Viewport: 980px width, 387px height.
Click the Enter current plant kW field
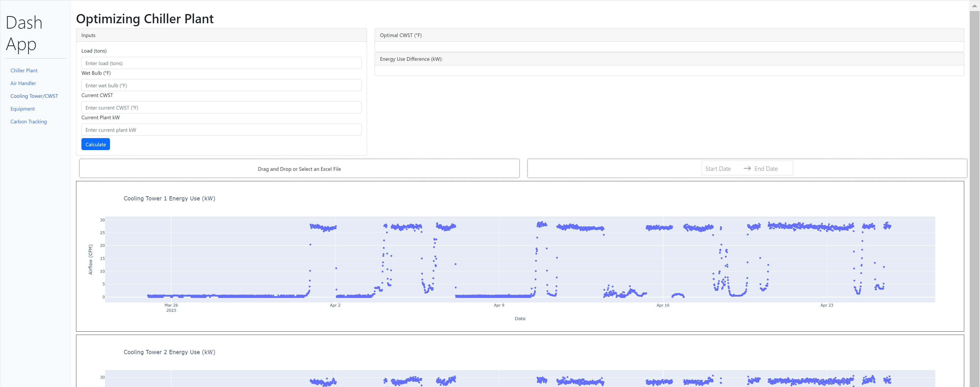click(221, 129)
